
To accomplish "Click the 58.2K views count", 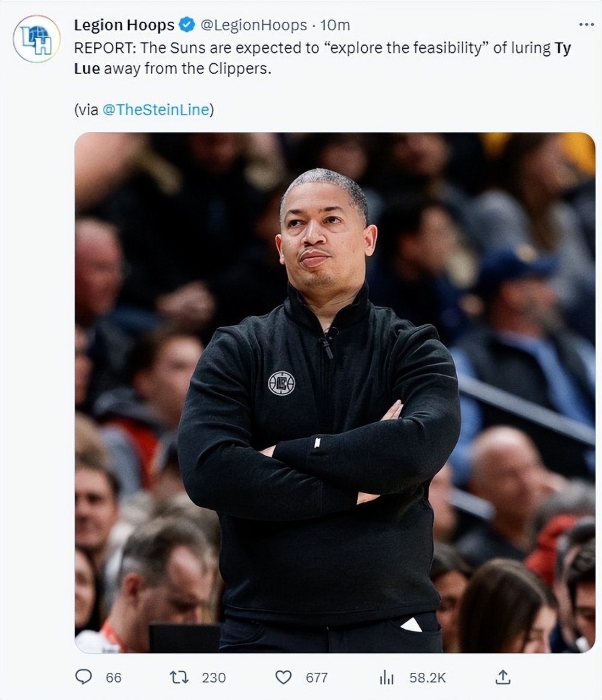I will [427, 678].
